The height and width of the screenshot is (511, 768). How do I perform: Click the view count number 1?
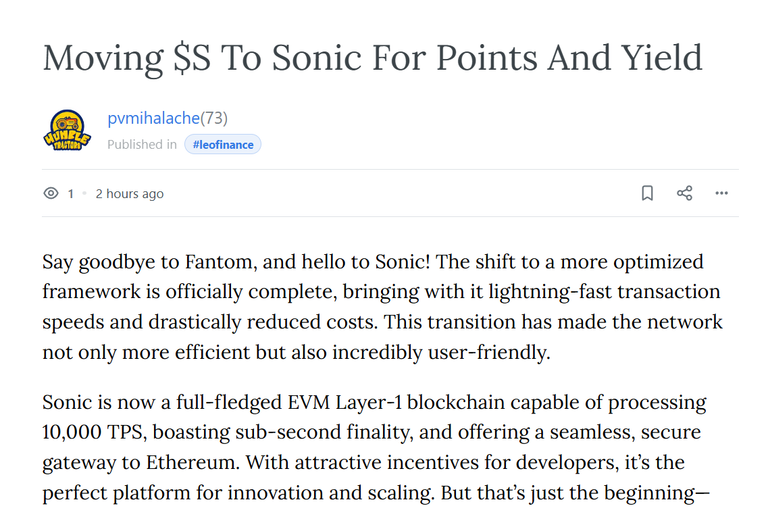click(71, 194)
